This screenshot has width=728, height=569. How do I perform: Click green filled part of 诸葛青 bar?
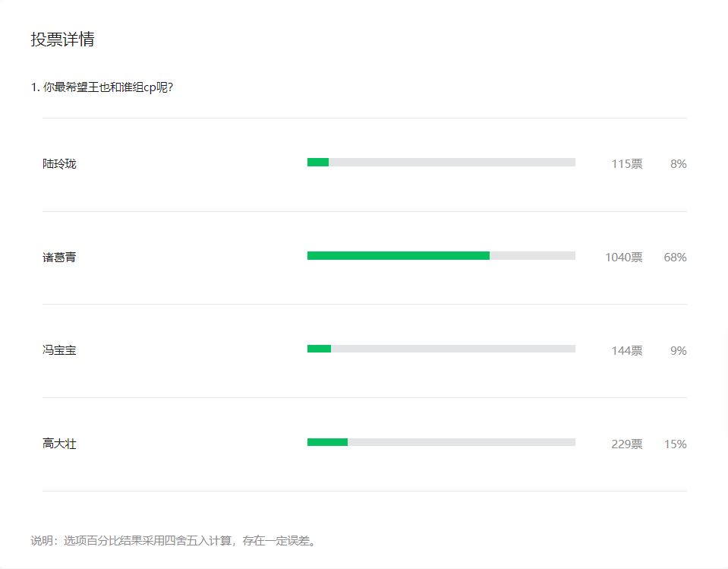click(398, 256)
